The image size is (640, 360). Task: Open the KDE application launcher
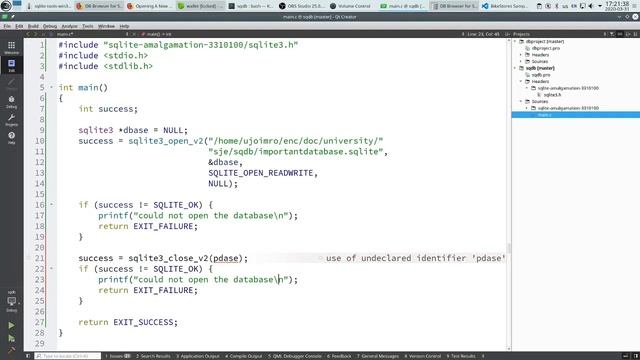6,6
